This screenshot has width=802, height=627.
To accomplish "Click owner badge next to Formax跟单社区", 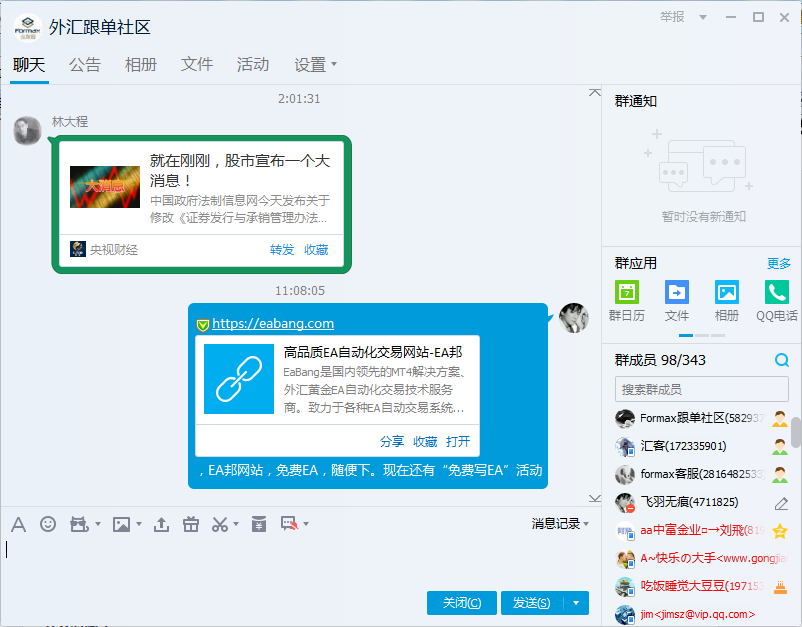I will [780, 419].
